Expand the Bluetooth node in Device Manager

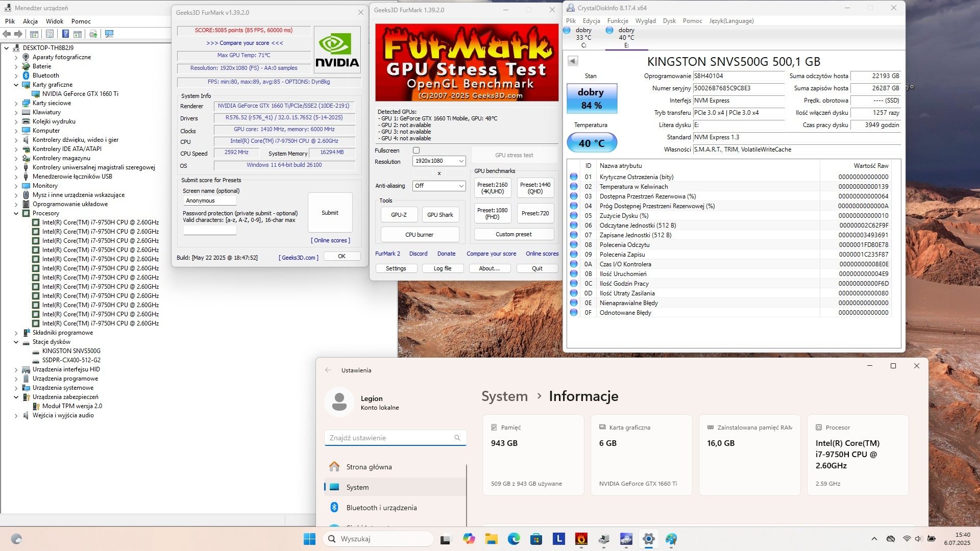click(x=16, y=76)
